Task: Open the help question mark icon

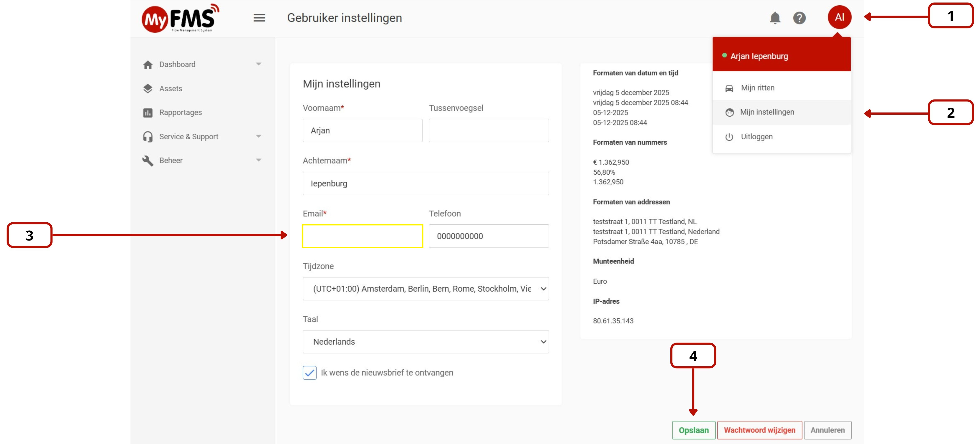Action: tap(799, 18)
